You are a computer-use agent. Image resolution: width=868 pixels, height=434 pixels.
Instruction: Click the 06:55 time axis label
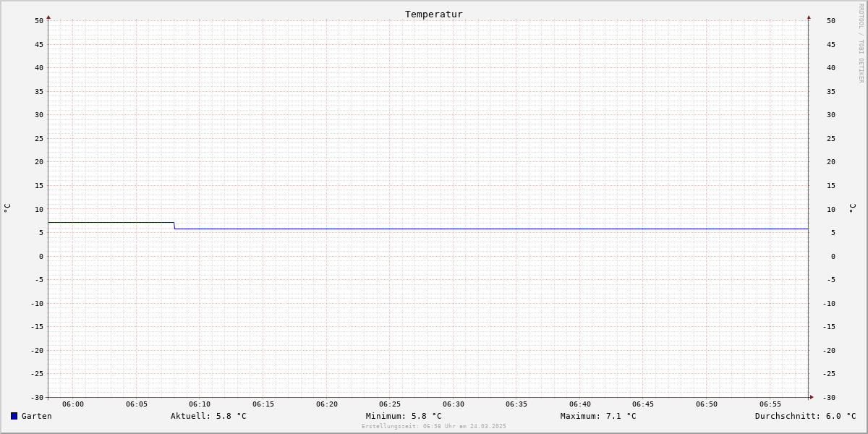coord(770,404)
